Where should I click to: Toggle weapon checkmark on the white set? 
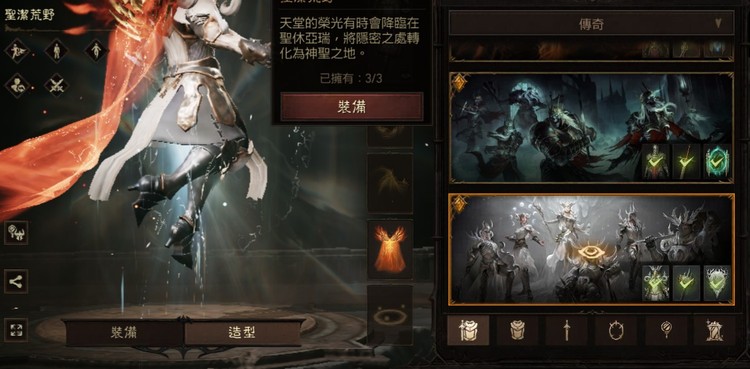coord(686,283)
